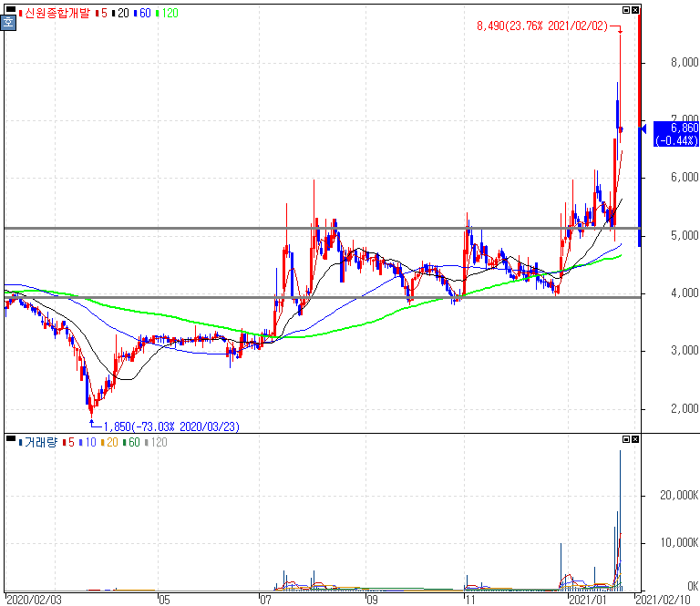Select the 거래량 volume series legend
The height and width of the screenshot is (606, 700).
coord(38,443)
